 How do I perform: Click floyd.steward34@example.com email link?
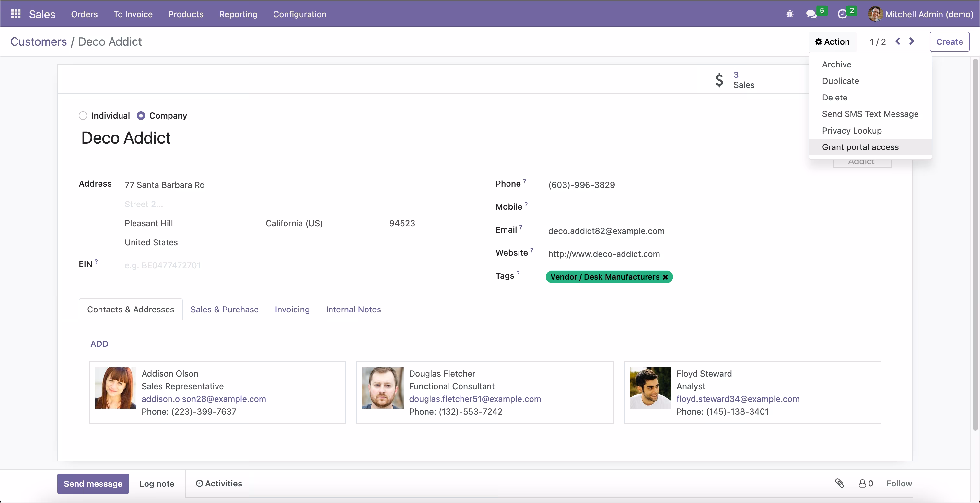click(x=738, y=399)
